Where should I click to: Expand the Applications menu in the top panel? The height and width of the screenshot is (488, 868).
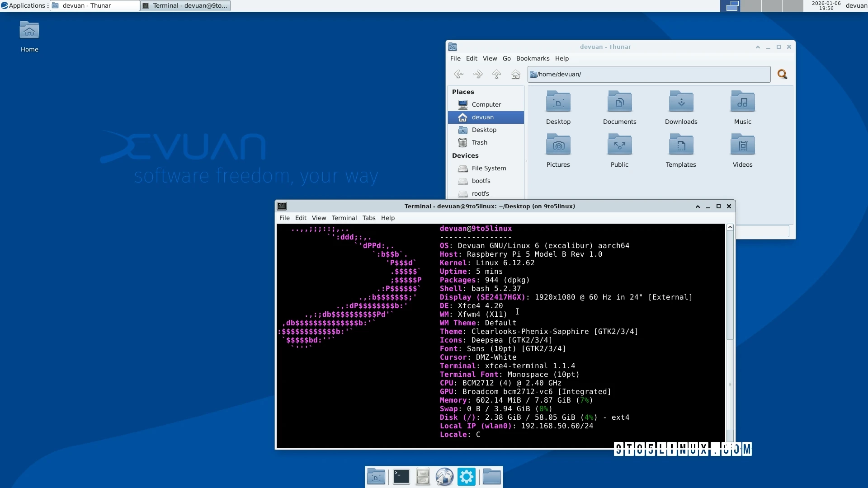[25, 5]
